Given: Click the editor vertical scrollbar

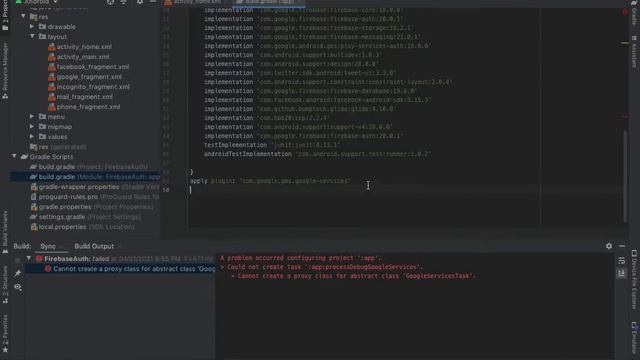Looking at the screenshot, I should coord(625,176).
